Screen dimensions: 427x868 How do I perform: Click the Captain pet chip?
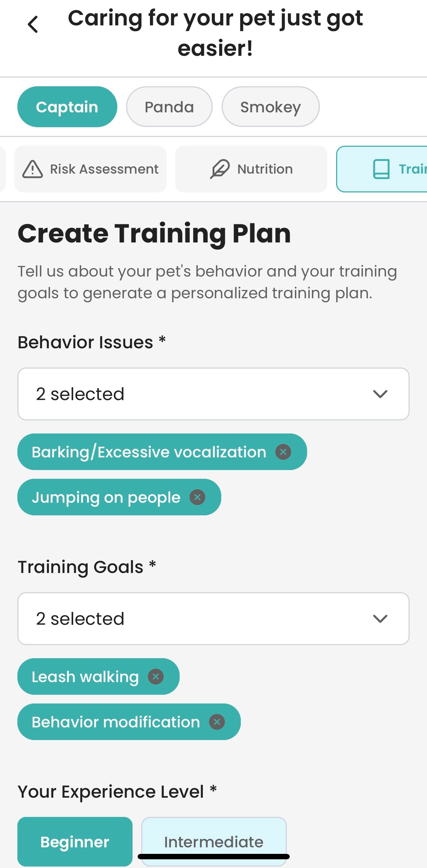tap(67, 106)
